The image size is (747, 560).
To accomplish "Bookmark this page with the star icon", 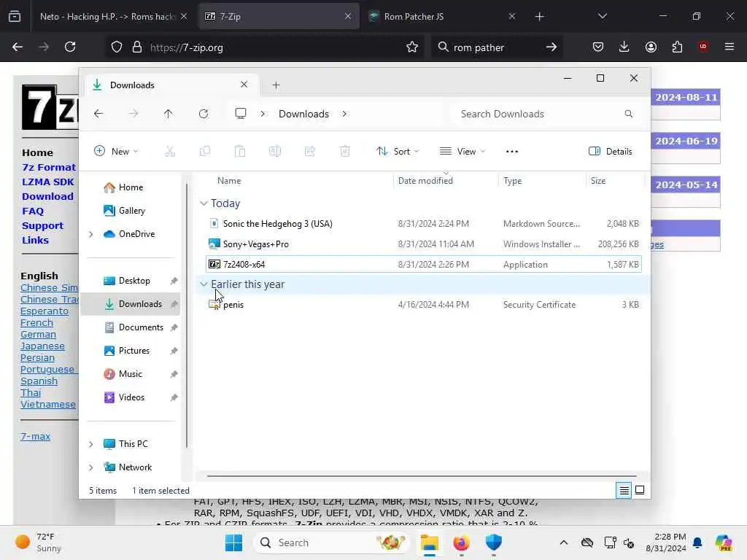I will pos(412,47).
